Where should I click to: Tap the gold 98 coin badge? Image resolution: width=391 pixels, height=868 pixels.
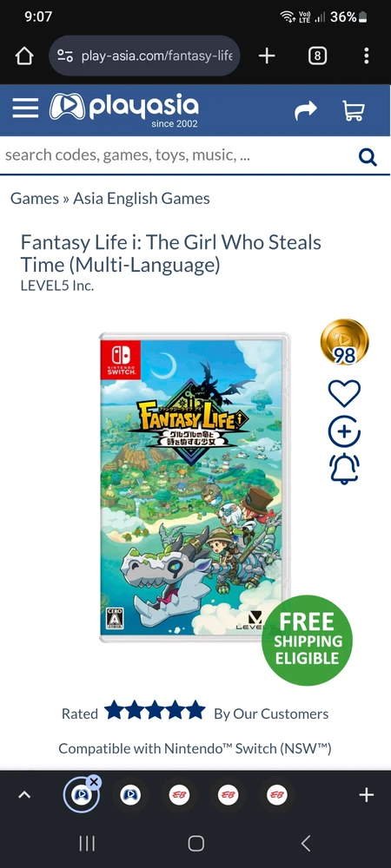pos(344,342)
